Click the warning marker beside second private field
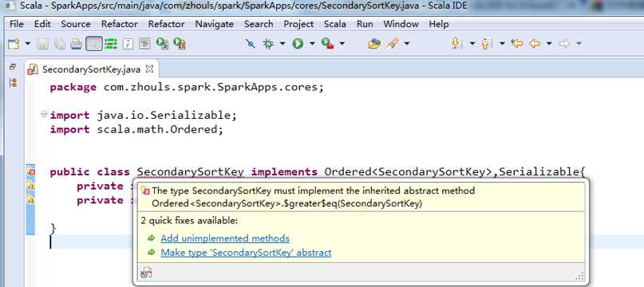Image resolution: width=644 pixels, height=287 pixels. tap(31, 199)
